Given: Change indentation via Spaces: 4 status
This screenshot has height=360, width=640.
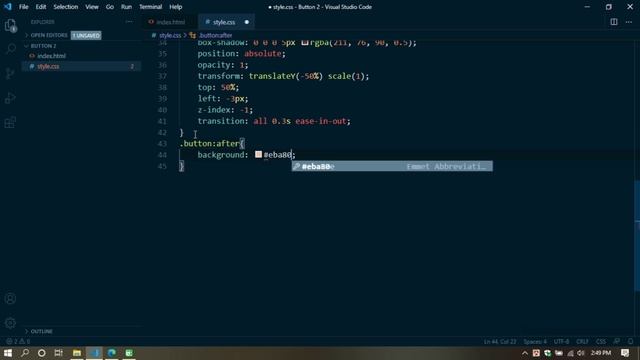Looking at the screenshot, I should [535, 341].
